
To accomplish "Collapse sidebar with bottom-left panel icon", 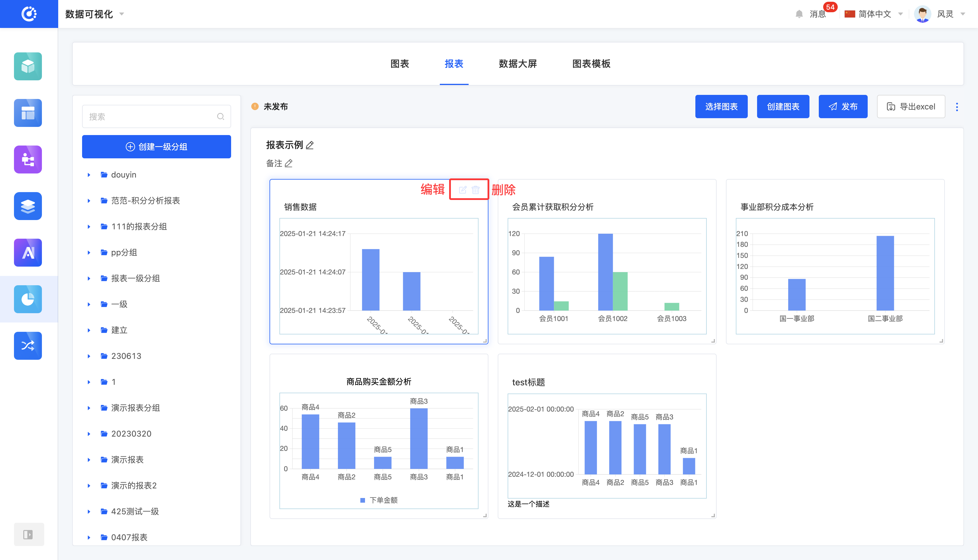I will (x=28, y=534).
